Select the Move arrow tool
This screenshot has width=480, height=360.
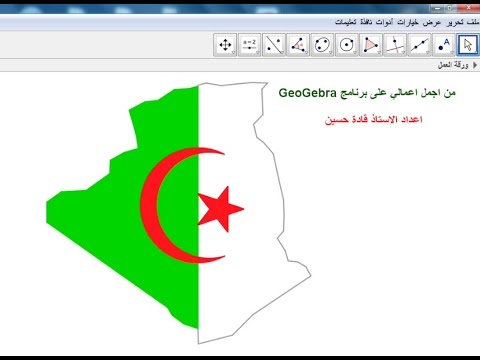(467, 45)
